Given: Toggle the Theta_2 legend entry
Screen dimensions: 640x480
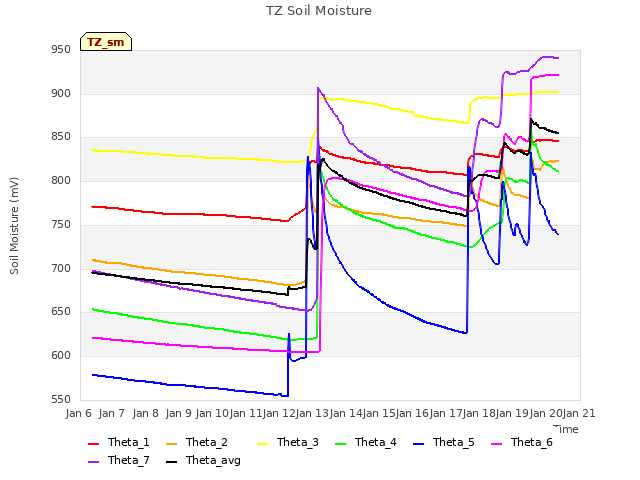Looking at the screenshot, I should [197, 442].
